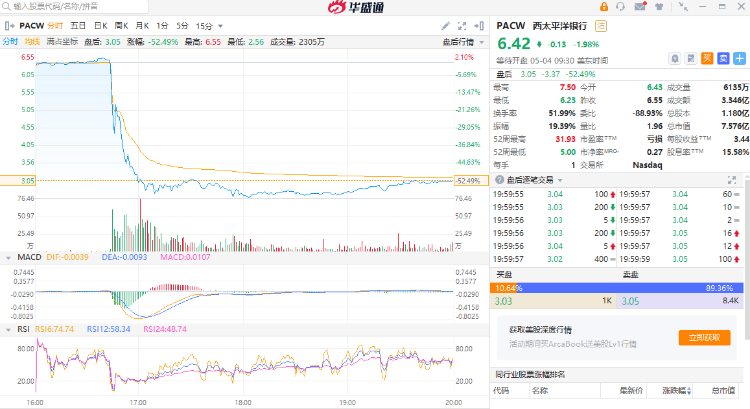The width and height of the screenshot is (750, 409).
Task: Expand tick trades list fullscreen icon
Action: pos(732,180)
